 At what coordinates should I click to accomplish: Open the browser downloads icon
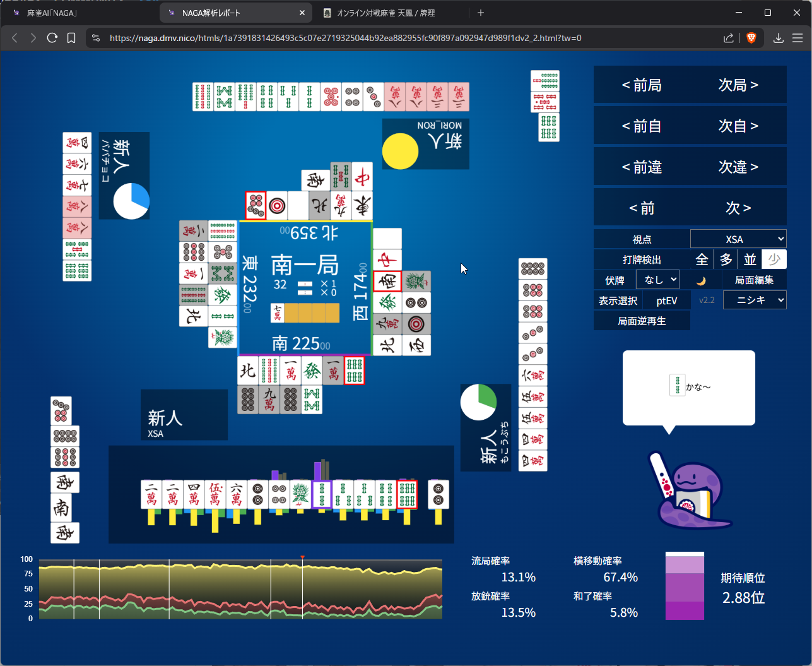779,38
